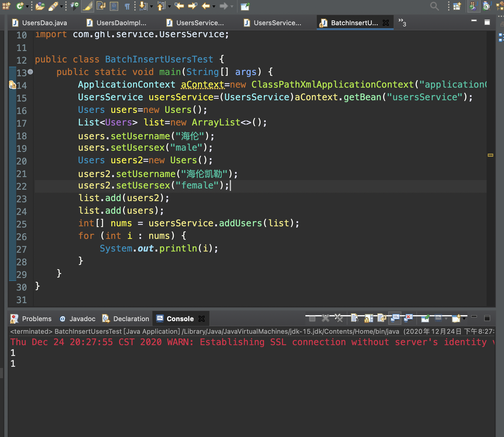Click Display Selected Console monitor icon

tap(438, 318)
